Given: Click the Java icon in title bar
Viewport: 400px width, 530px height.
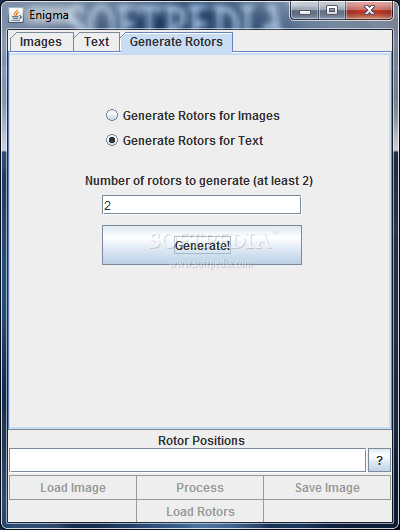Looking at the screenshot, I should click(x=16, y=15).
